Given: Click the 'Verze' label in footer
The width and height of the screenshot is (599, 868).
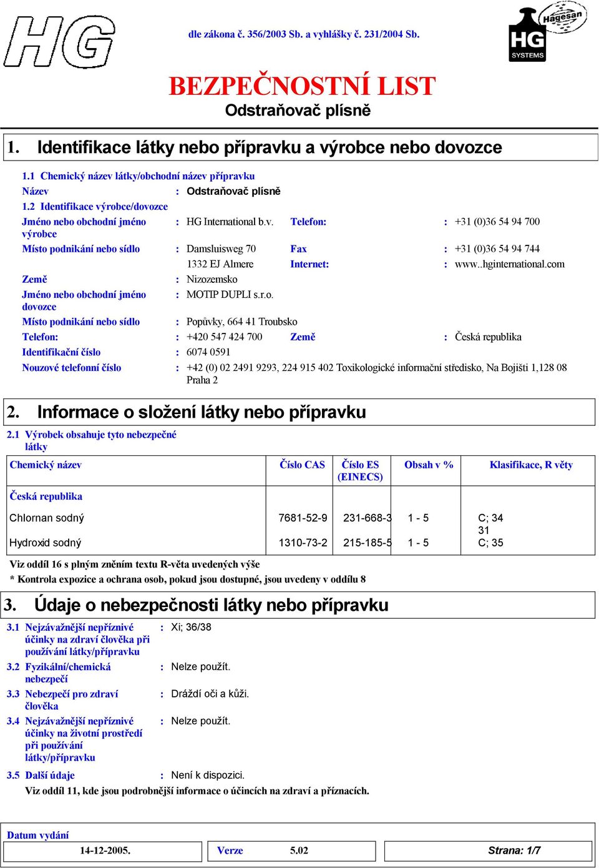Looking at the screenshot, I should tap(230, 851).
